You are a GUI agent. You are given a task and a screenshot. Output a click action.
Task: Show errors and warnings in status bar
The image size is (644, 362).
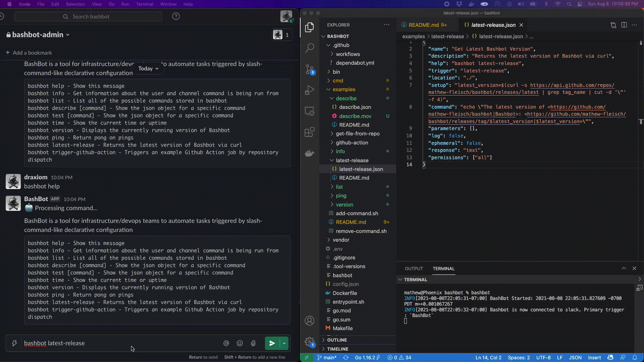[399, 358]
